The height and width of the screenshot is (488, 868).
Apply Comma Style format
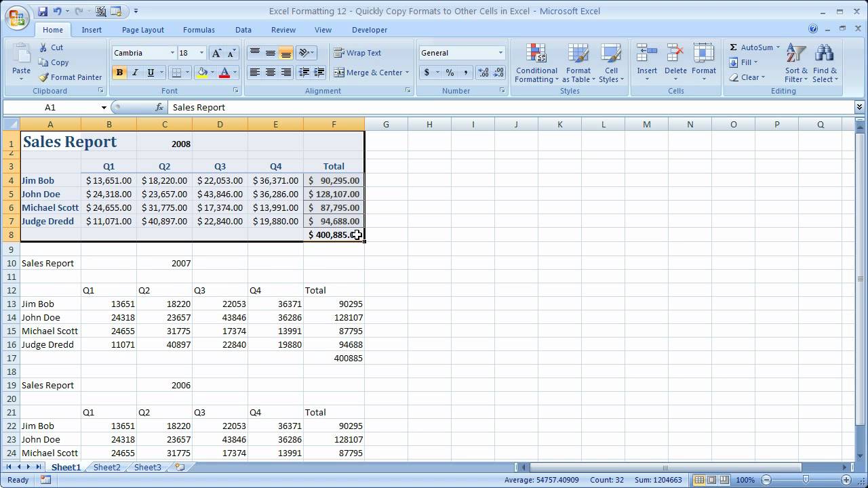point(465,73)
